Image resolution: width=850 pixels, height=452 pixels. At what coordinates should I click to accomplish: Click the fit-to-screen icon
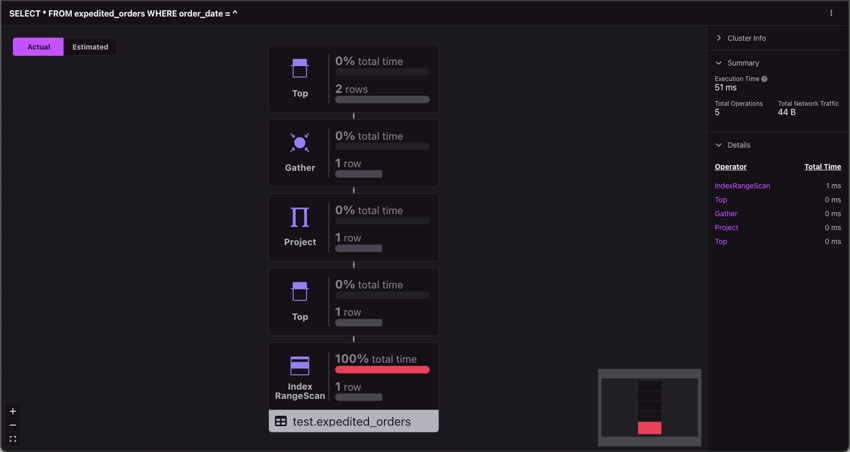click(13, 439)
